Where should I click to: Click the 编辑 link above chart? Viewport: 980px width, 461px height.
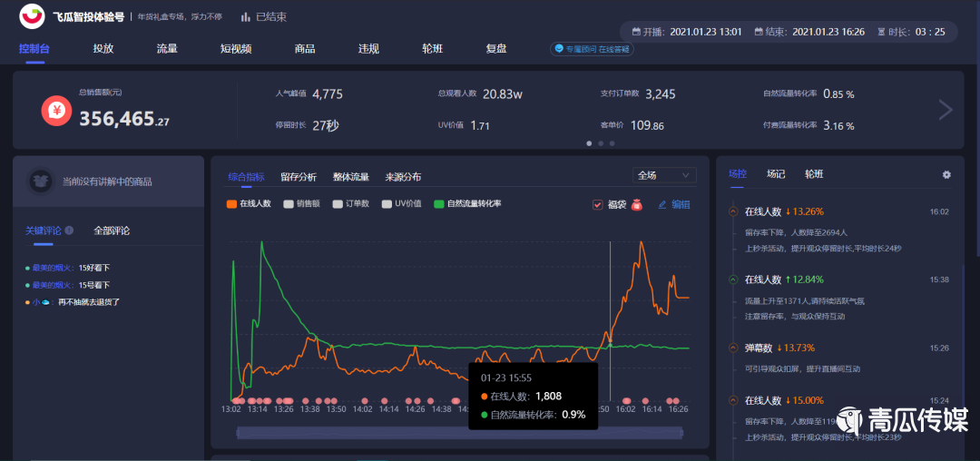pos(681,204)
